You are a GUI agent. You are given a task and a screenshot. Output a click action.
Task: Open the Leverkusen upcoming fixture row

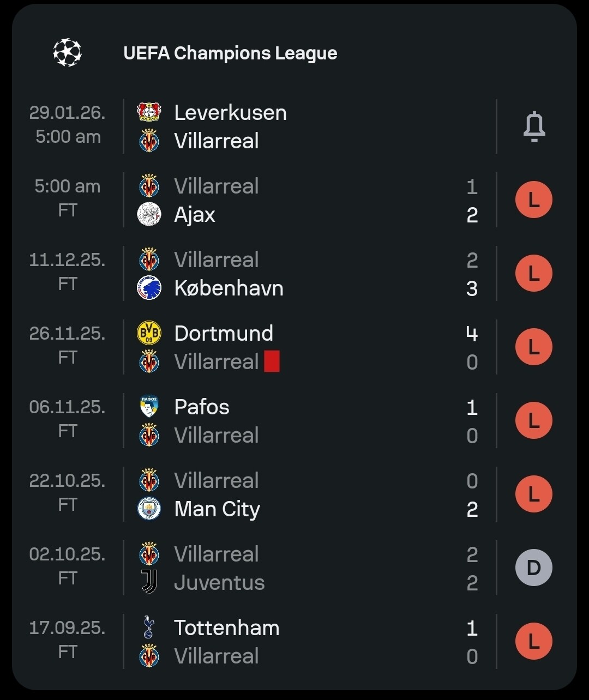(305, 126)
